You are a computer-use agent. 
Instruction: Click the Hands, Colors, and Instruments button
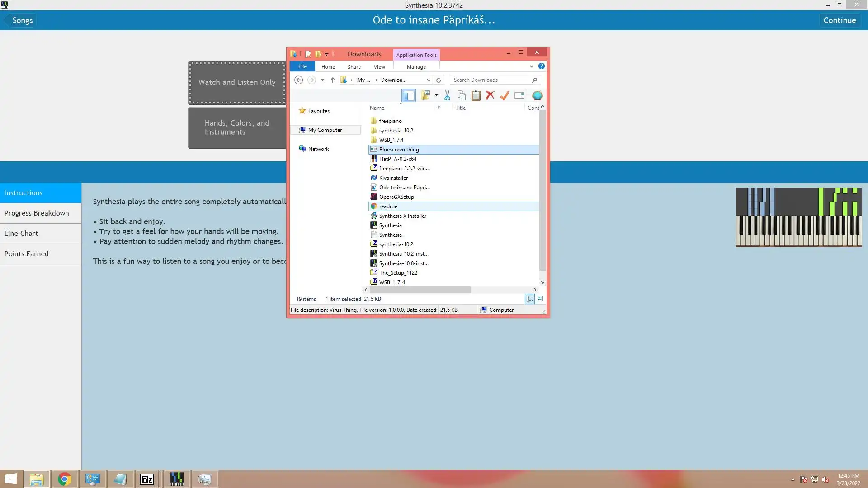[237, 127]
